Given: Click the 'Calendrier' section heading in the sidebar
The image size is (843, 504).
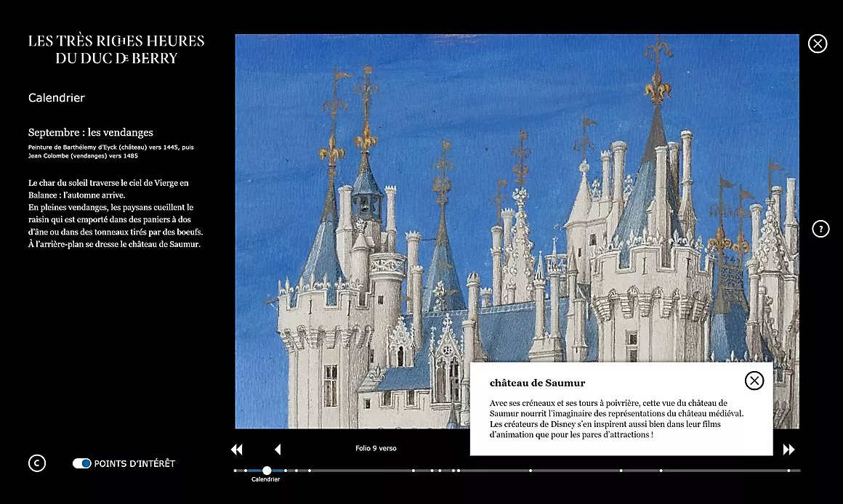Looking at the screenshot, I should click(57, 98).
